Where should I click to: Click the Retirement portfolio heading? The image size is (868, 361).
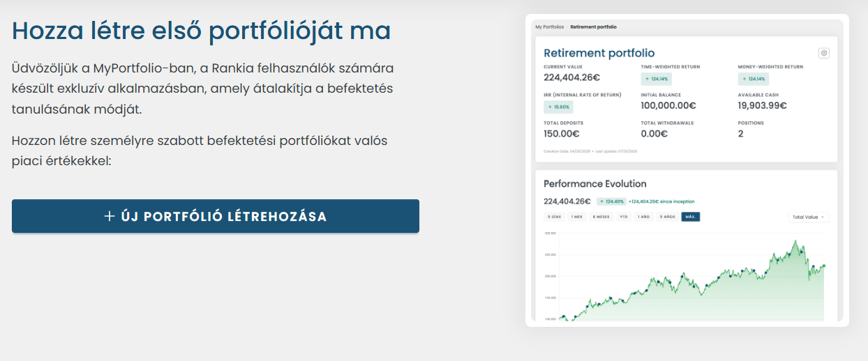599,53
